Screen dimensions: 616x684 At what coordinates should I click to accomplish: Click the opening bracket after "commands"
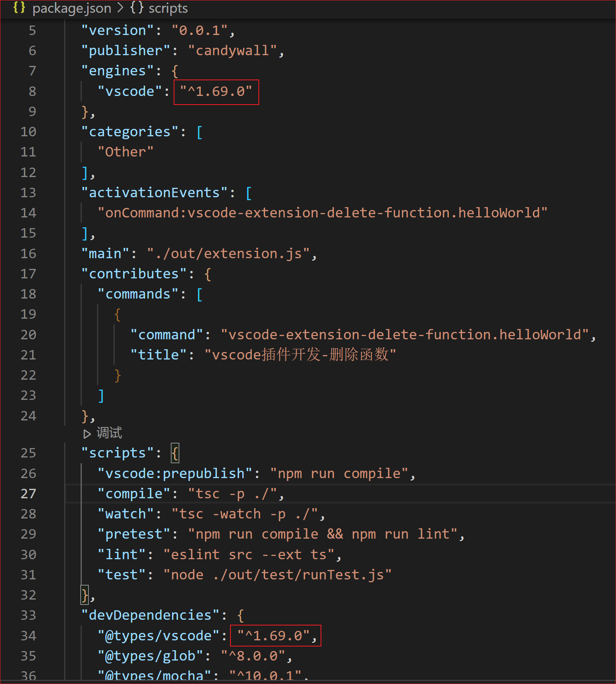pyautogui.click(x=200, y=294)
